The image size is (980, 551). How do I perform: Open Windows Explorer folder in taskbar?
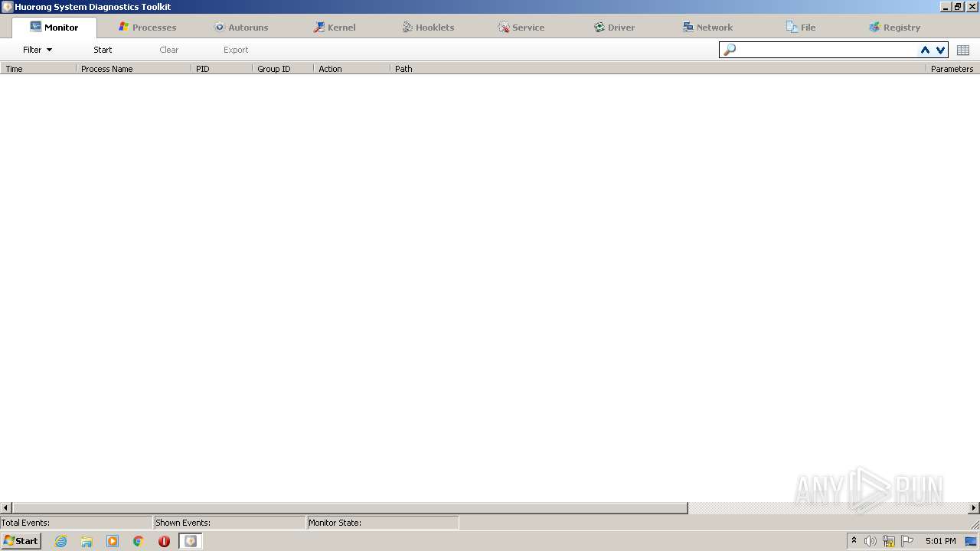pos(87,541)
